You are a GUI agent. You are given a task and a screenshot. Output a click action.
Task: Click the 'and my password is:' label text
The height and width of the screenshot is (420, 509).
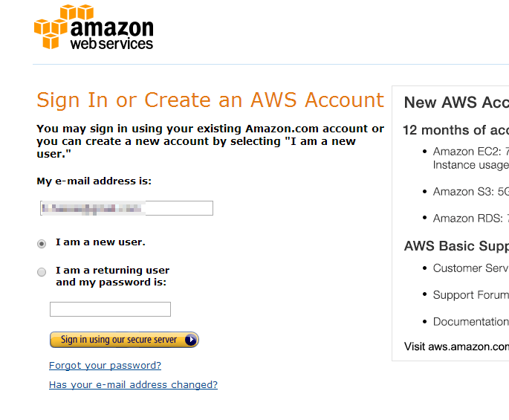[x=111, y=282]
